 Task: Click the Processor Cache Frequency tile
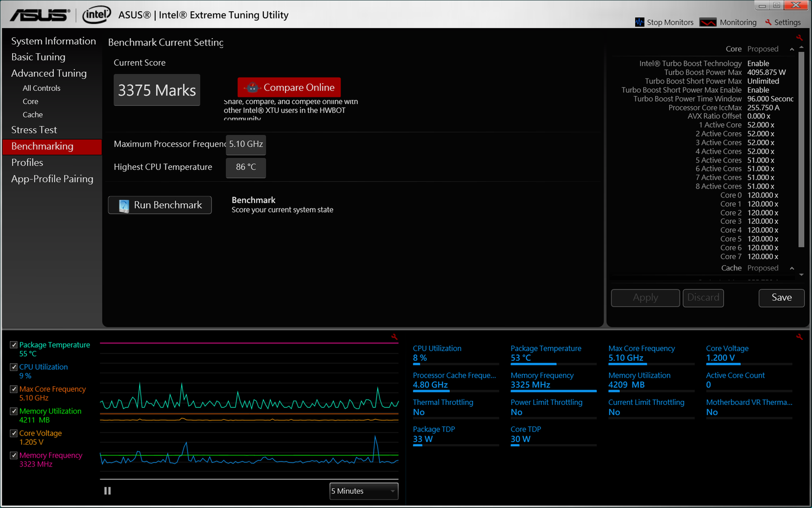pyautogui.click(x=456, y=381)
